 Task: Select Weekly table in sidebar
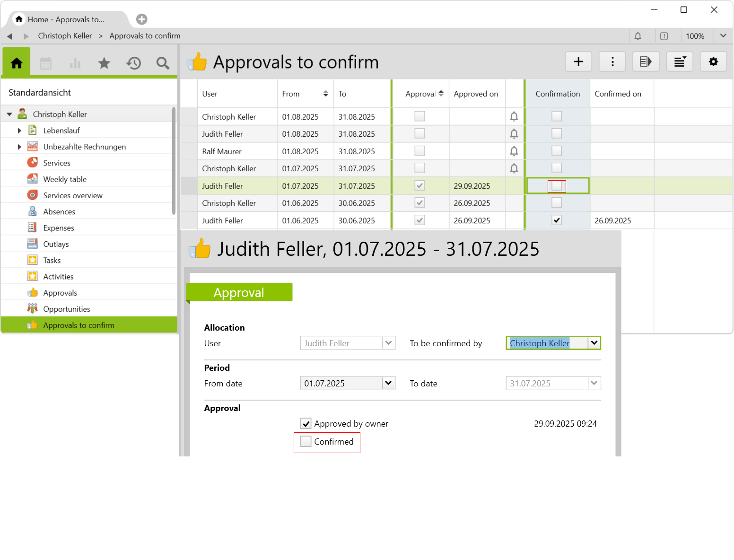coord(65,179)
